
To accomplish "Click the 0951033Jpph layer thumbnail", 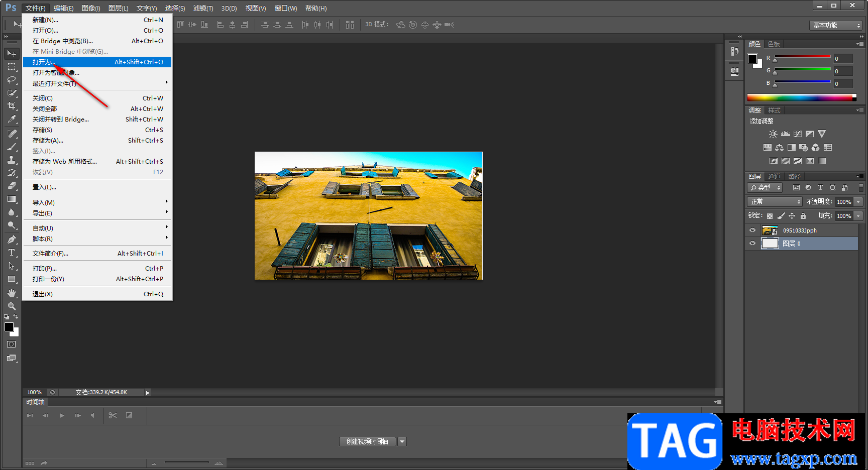I will pyautogui.click(x=770, y=230).
